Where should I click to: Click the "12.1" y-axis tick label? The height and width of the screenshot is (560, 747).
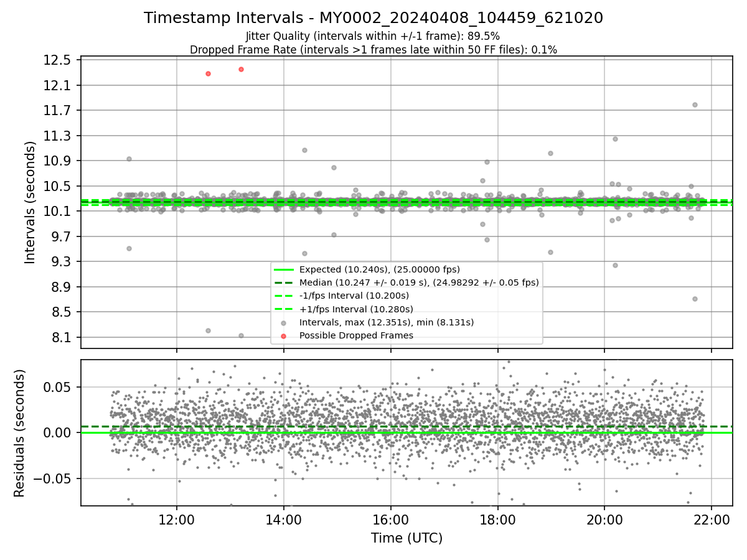[x=59, y=85]
